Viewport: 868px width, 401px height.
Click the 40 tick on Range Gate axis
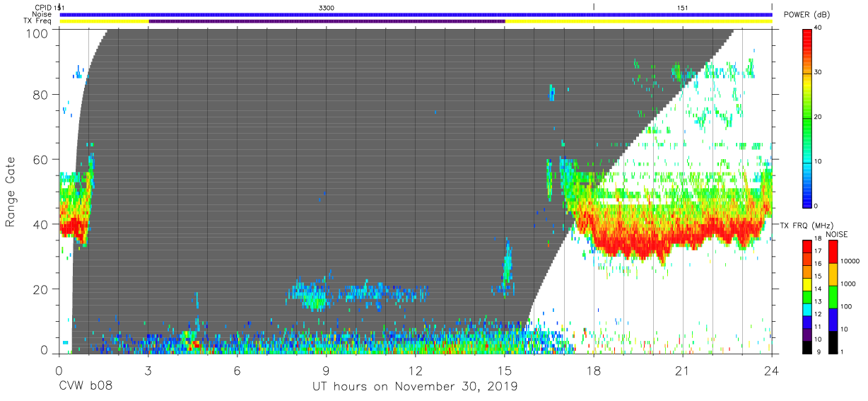41,224
